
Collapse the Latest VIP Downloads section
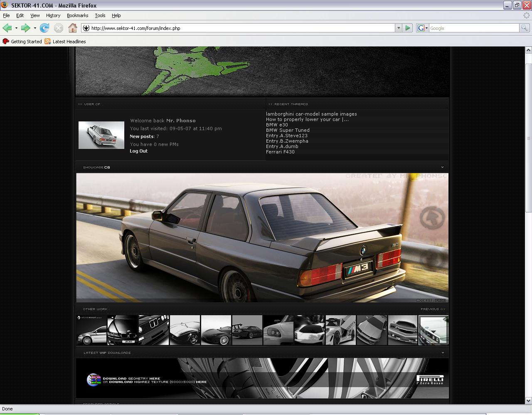[442, 353]
